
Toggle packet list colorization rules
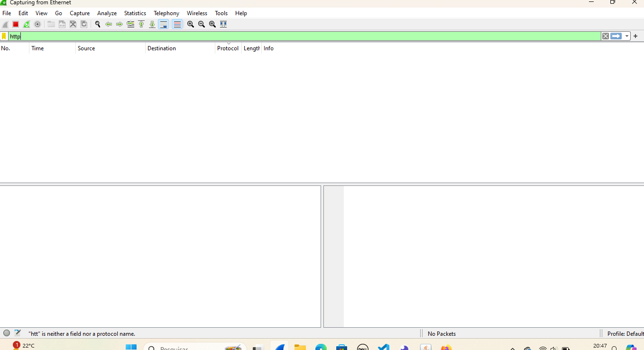tap(177, 24)
